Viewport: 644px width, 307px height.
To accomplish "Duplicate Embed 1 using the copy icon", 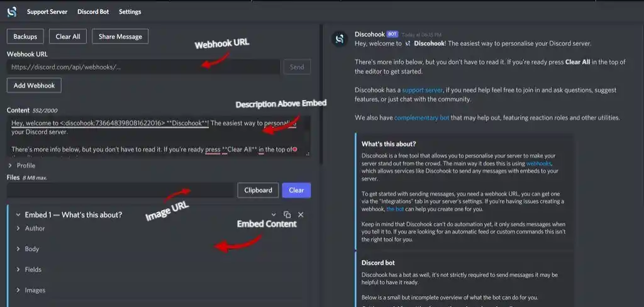I will tap(287, 215).
